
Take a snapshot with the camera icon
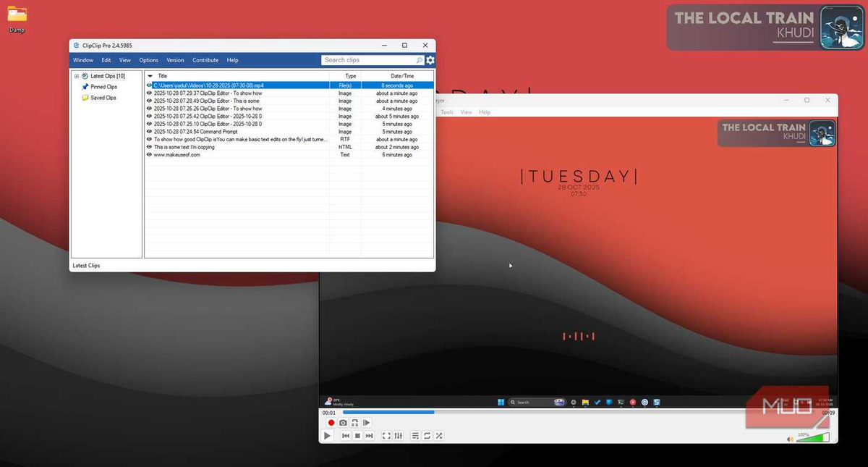click(343, 423)
